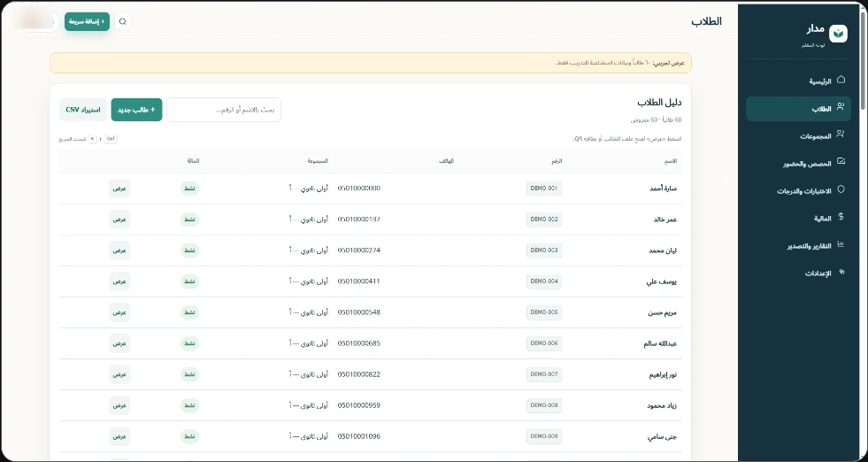The image size is (868, 462).
Task: Click عرض for ليان محمد
Action: 119,250
